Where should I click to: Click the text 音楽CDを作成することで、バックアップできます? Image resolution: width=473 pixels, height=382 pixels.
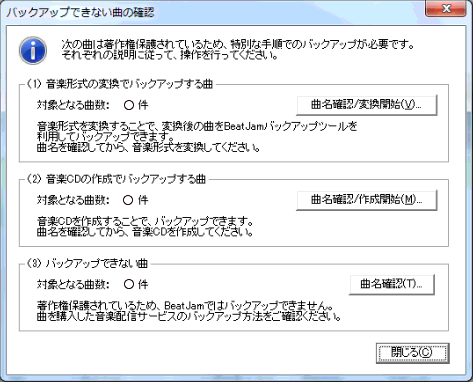145,221
